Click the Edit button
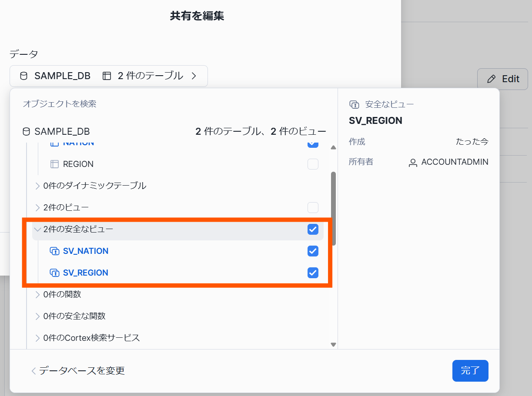Viewport: 532px width, 396px height. pyautogui.click(x=502, y=79)
